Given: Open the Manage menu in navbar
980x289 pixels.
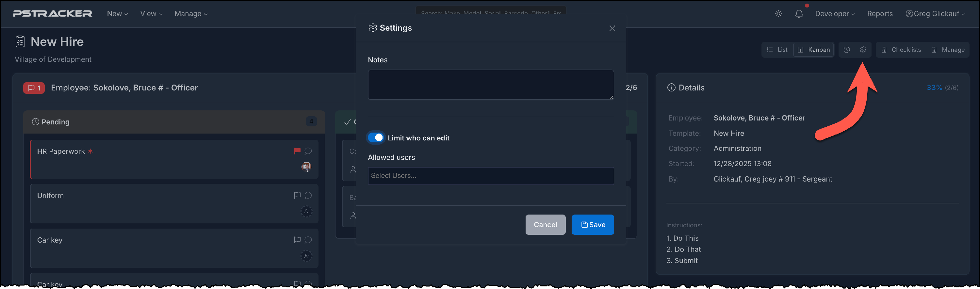Looking at the screenshot, I should 190,14.
